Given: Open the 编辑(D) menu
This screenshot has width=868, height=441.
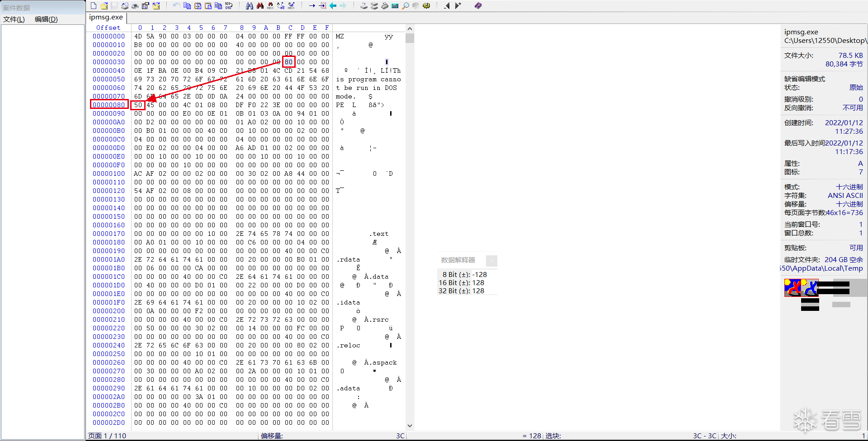Looking at the screenshot, I should coord(46,19).
